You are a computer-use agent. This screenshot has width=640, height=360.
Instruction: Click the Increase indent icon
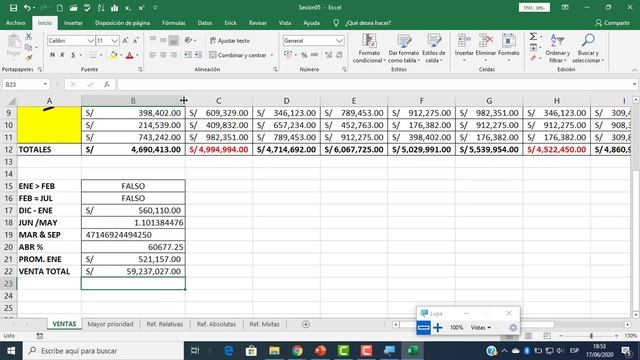point(198,55)
